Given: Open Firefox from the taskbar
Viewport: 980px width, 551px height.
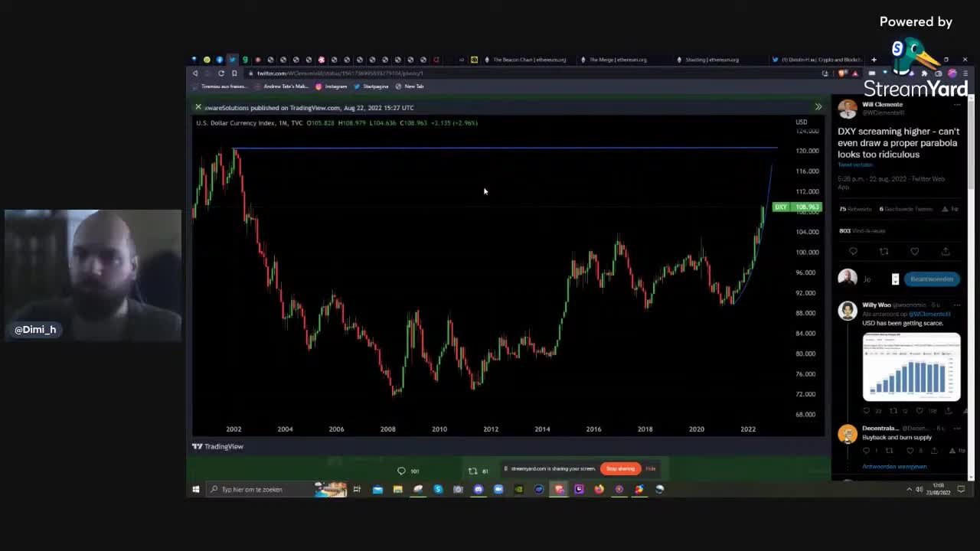Looking at the screenshot, I should click(x=599, y=489).
